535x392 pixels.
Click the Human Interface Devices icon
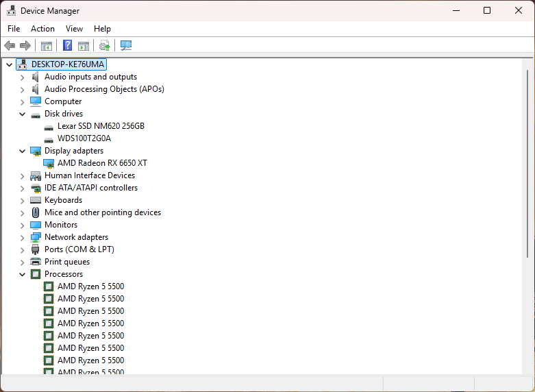point(36,176)
